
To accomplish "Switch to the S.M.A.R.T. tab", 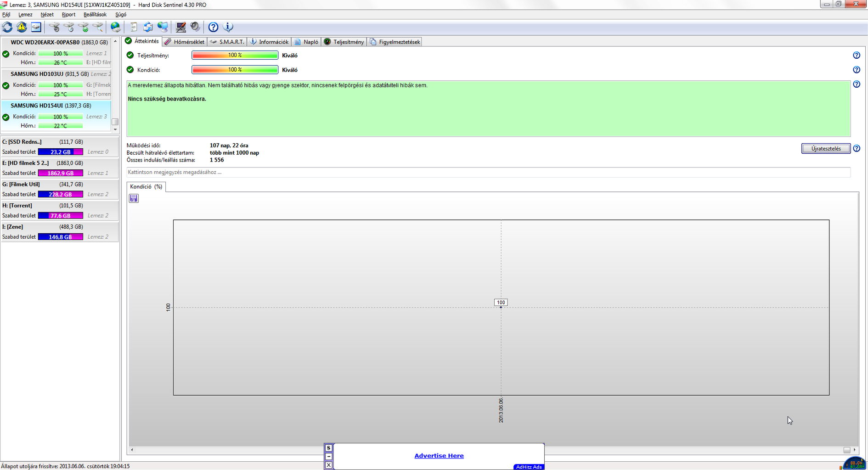I will 227,42.
